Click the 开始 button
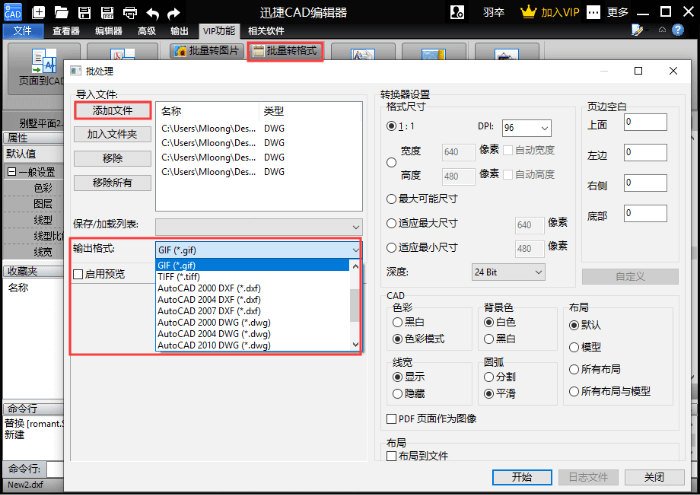Screen dimensions: 700x495 [x=522, y=477]
